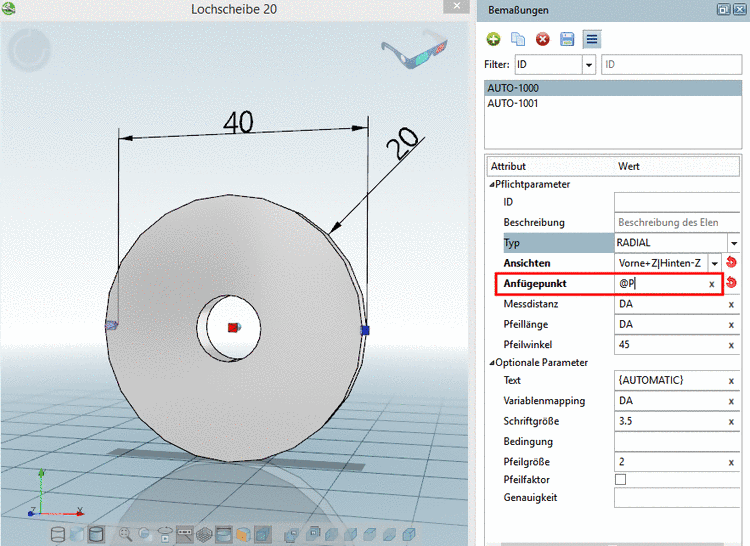Click the Genauigkeit input field

(675, 497)
